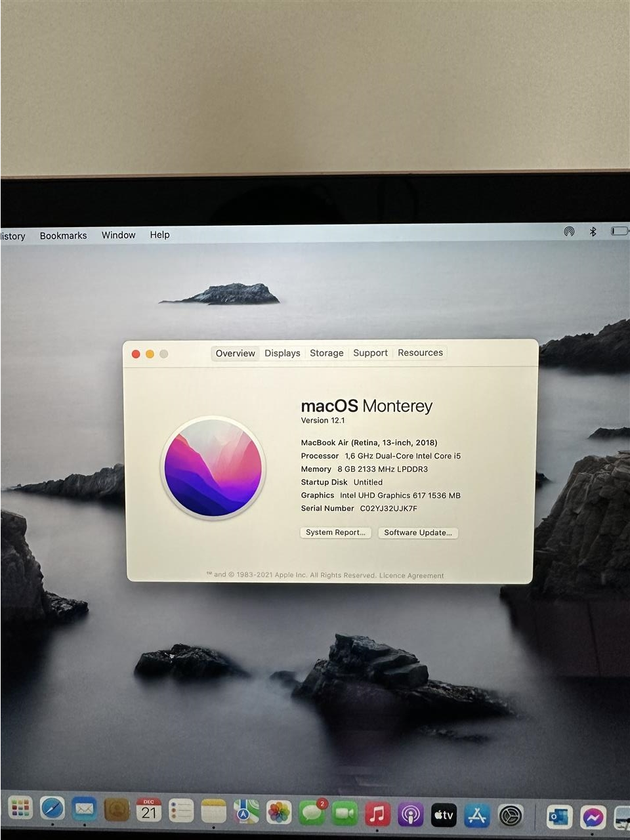Open the Maps app in the Dock
The image size is (630, 840).
click(x=247, y=812)
